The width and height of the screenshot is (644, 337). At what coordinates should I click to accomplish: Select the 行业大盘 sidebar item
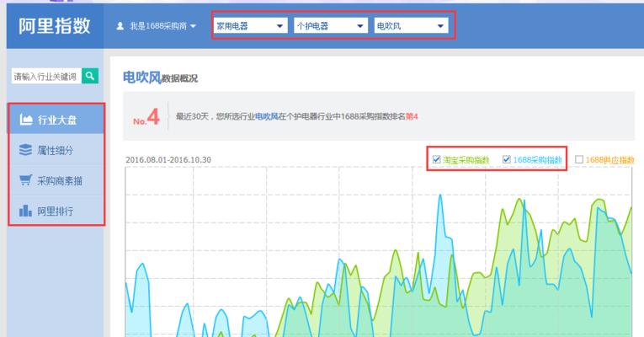coord(56,120)
